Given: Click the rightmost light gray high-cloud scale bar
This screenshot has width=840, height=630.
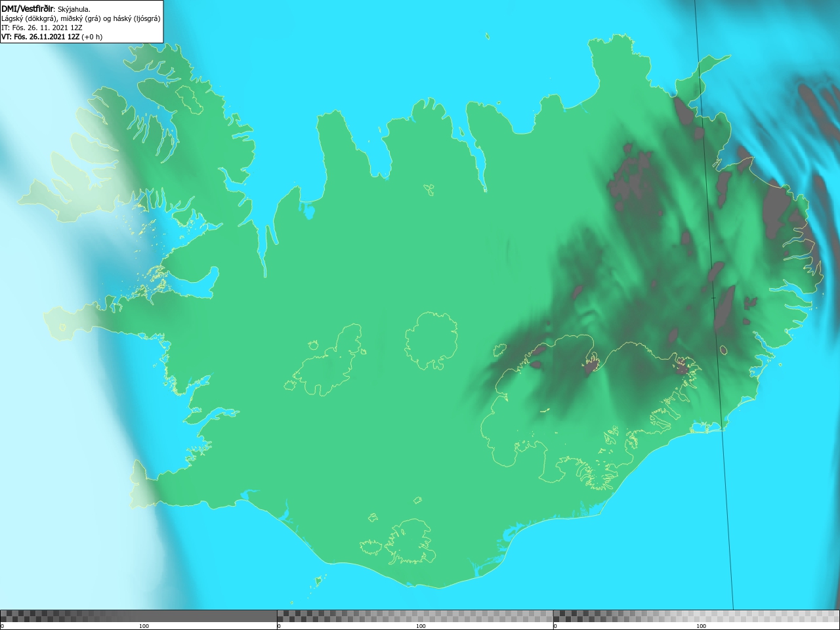Looking at the screenshot, I should pos(696,616).
